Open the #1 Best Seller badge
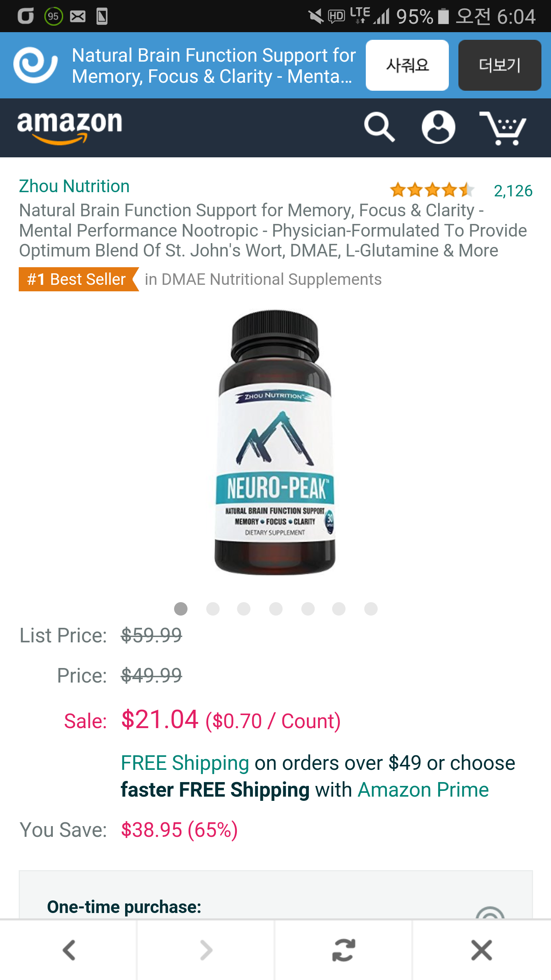This screenshot has height=980, width=551. tap(79, 279)
